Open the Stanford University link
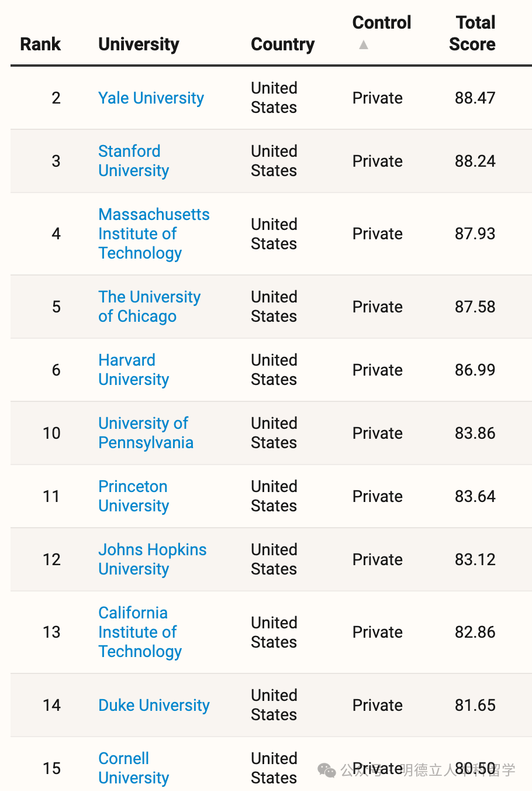The image size is (532, 791). (x=133, y=161)
